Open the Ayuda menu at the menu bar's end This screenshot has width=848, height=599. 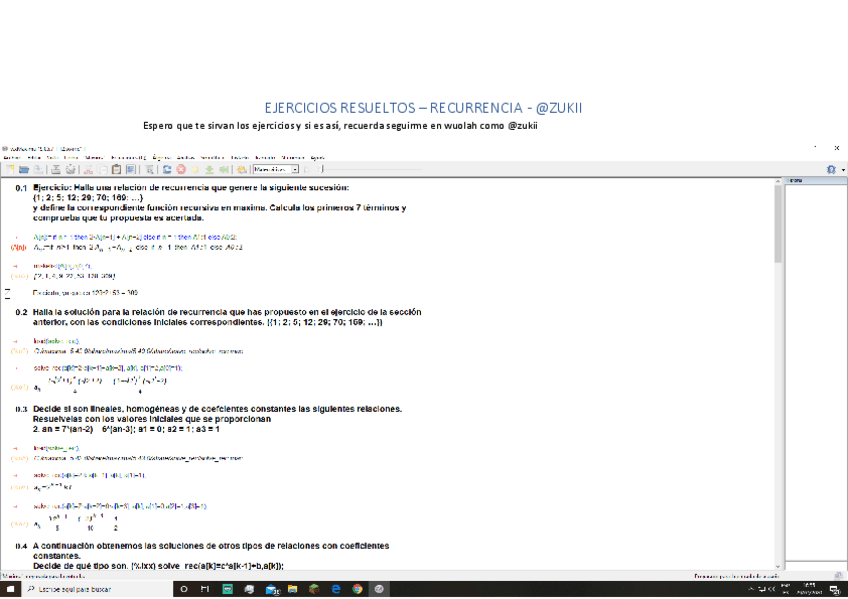[x=318, y=157]
